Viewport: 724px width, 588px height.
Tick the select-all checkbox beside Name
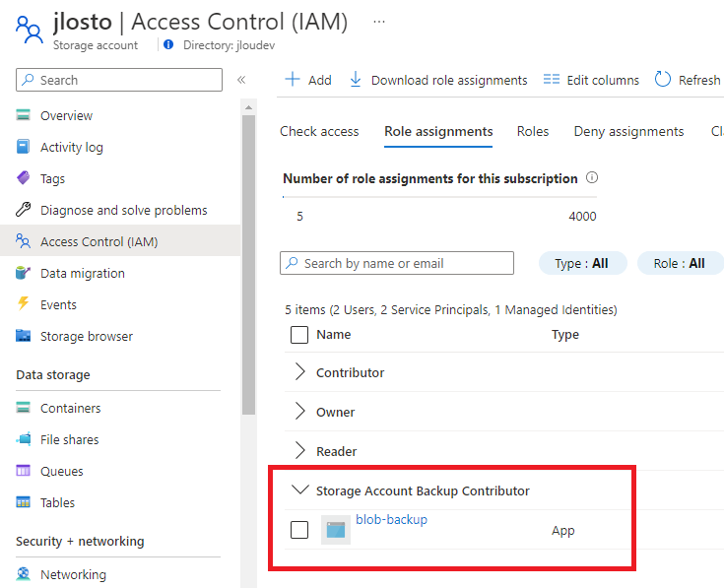(299, 335)
